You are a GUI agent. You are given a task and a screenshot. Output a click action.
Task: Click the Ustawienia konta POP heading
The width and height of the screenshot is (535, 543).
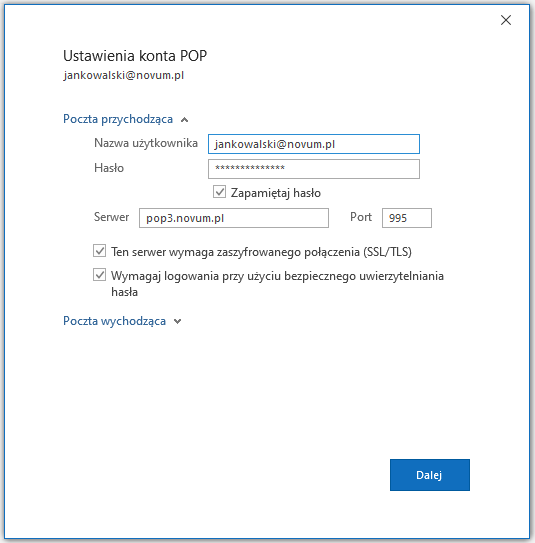[135, 56]
